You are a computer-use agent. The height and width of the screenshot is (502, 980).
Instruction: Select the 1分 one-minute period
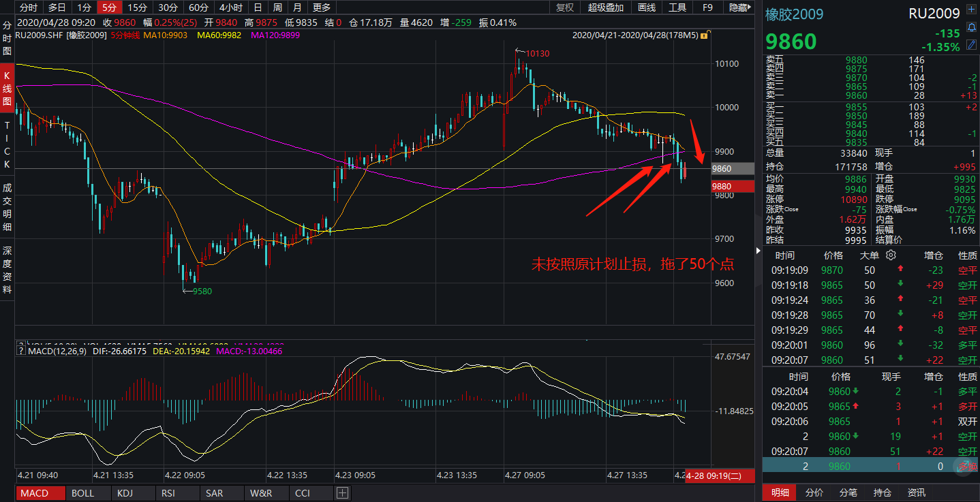click(x=83, y=7)
